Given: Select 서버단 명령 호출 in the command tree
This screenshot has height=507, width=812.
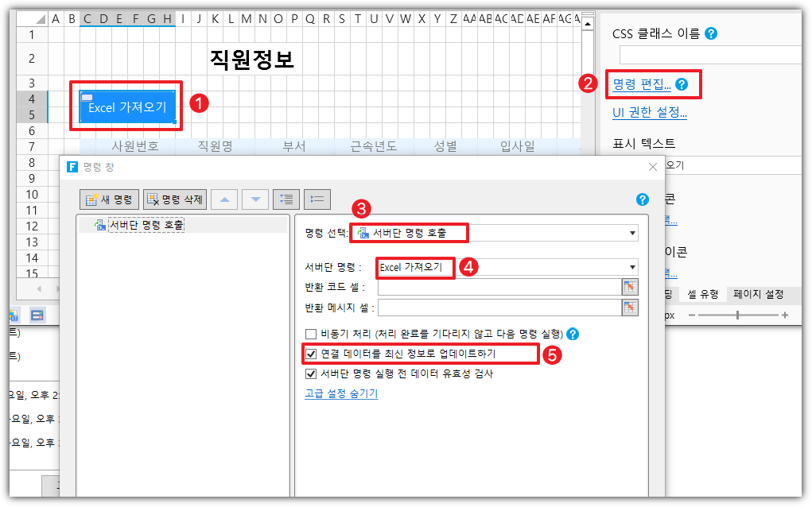Looking at the screenshot, I should click(146, 226).
